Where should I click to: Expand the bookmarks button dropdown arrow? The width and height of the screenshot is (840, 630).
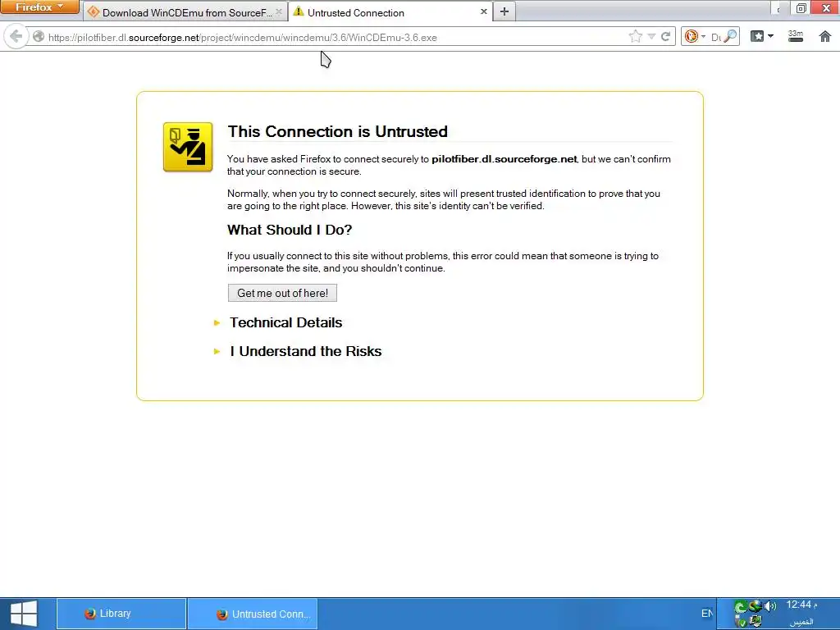(x=770, y=36)
